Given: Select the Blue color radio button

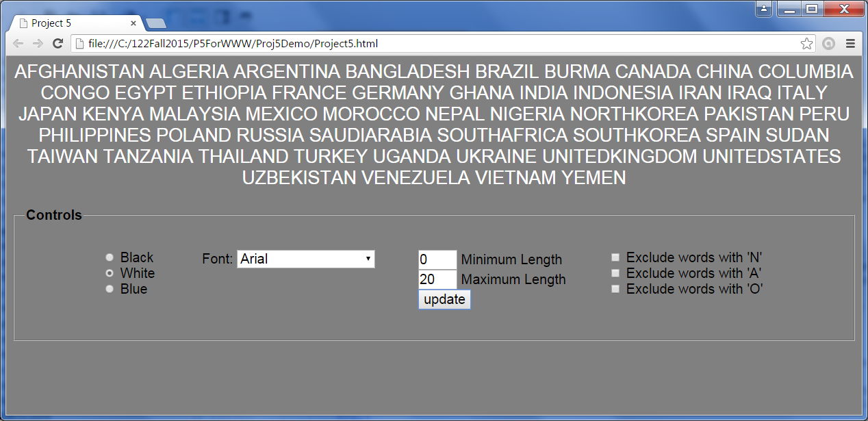Looking at the screenshot, I should (110, 289).
